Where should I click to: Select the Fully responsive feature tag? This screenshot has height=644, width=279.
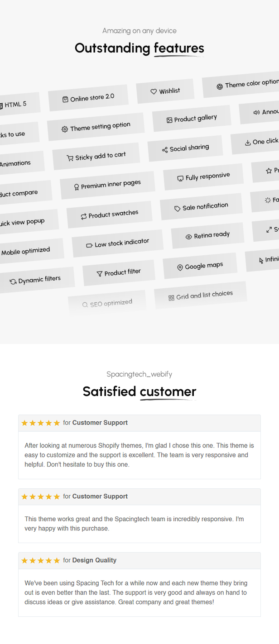pyautogui.click(x=203, y=177)
